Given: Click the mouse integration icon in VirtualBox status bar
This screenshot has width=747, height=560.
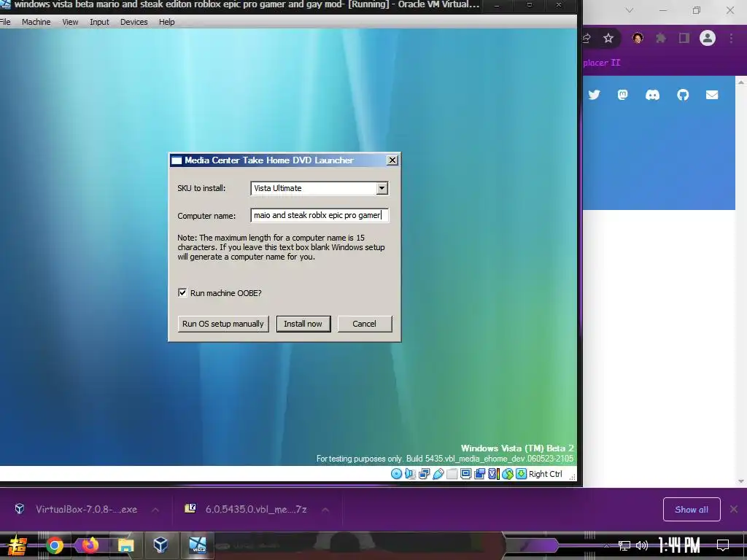Looking at the screenshot, I should (508, 474).
